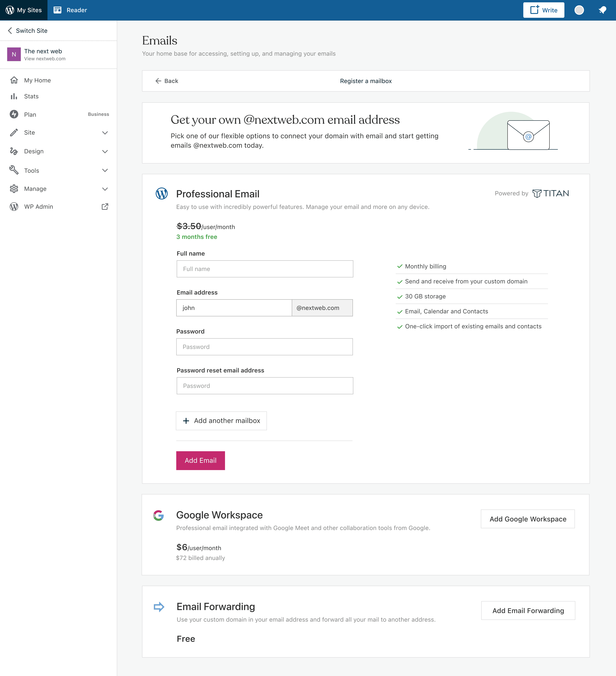The image size is (616, 676).
Task: Expand the Manage menu chevron
Action: 105,189
